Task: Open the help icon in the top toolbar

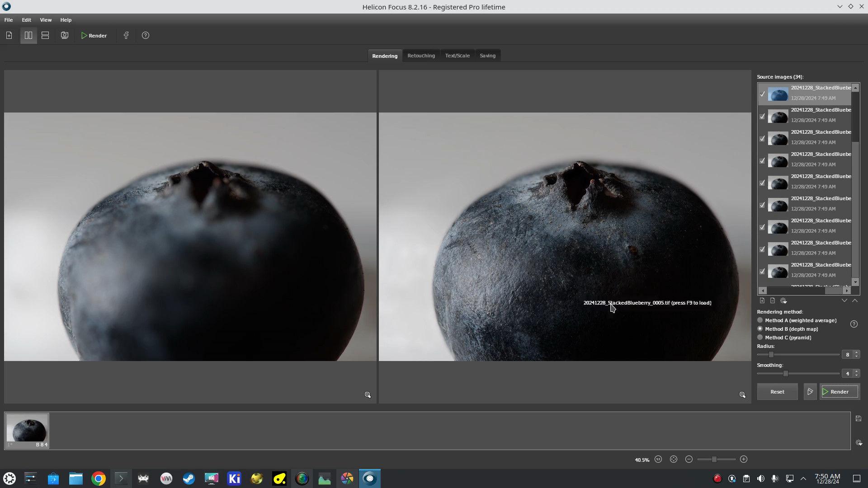Action: [146, 35]
